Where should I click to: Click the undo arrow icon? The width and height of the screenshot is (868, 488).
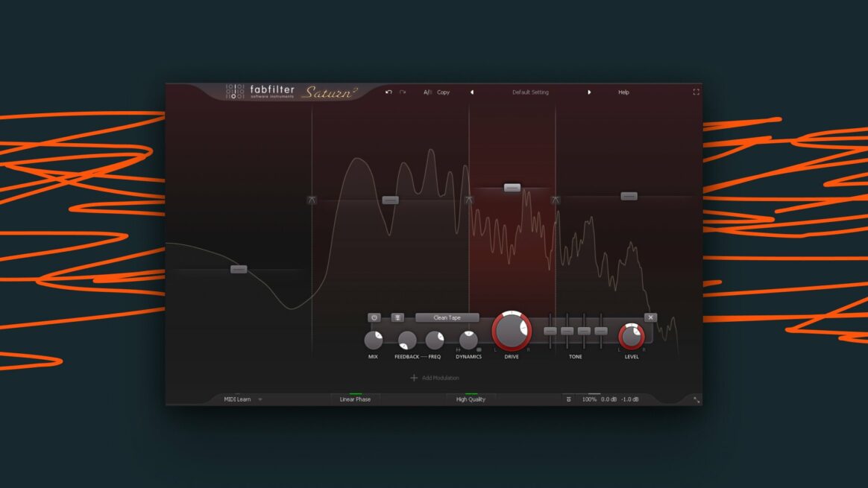point(387,92)
